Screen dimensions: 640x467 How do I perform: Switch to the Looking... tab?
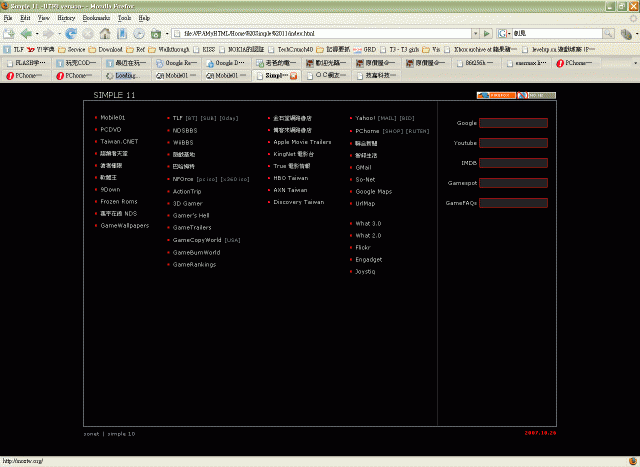(x=126, y=76)
